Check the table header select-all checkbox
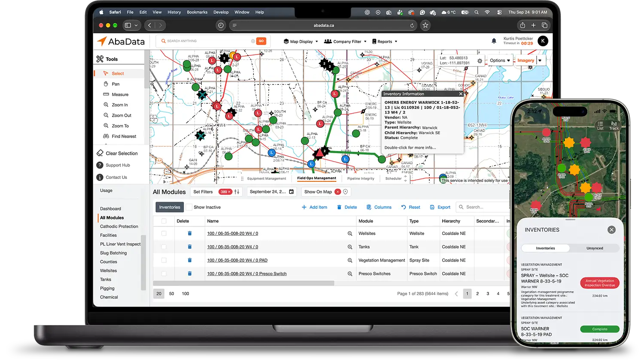 (164, 221)
